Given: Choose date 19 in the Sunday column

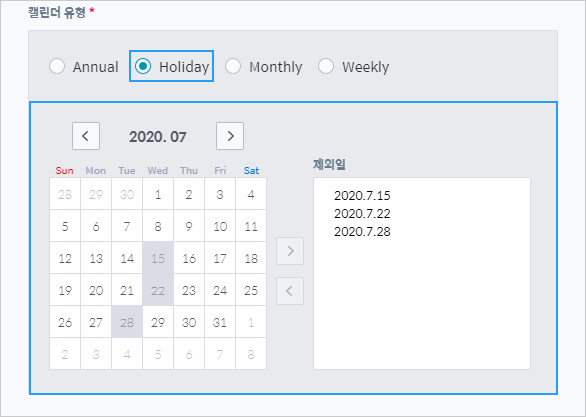Looking at the screenshot, I should coord(65,290).
